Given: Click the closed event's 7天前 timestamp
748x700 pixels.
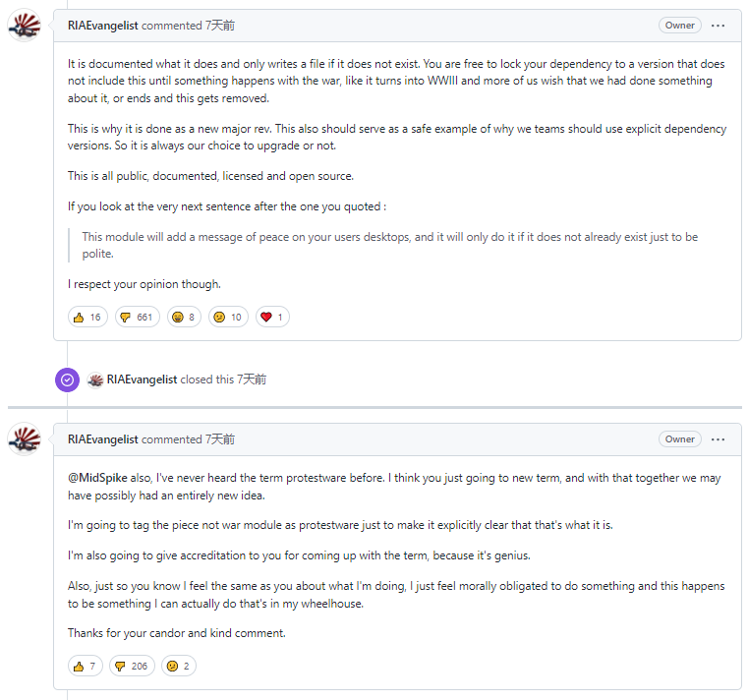Looking at the screenshot, I should pos(251,379).
